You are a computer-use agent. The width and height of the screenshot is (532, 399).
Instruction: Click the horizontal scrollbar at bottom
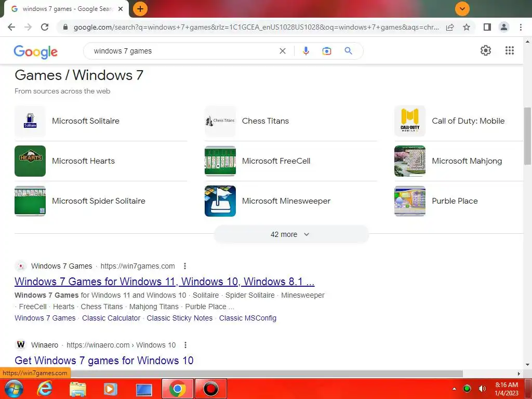[267, 374]
